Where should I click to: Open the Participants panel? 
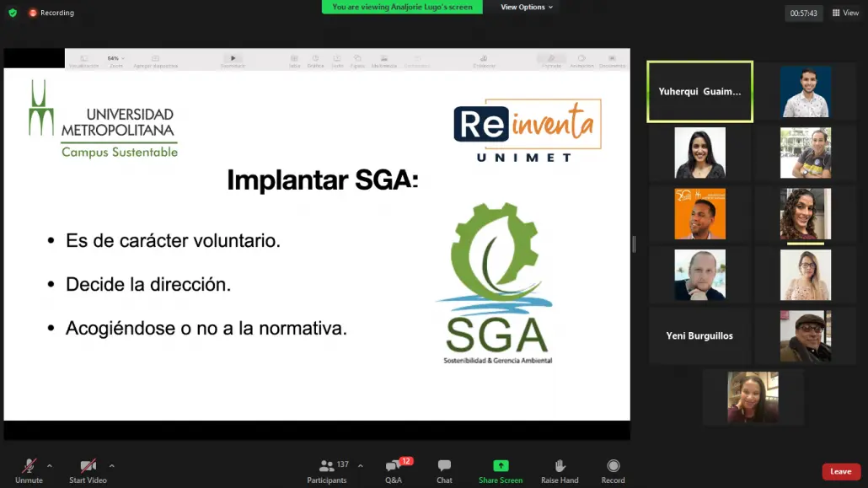(327, 471)
